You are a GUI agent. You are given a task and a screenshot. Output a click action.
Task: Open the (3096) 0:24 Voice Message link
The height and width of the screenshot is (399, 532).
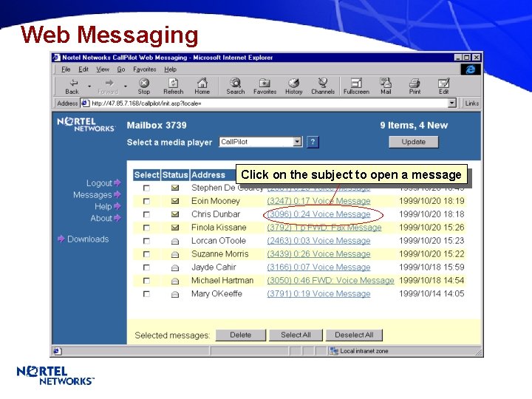click(318, 214)
